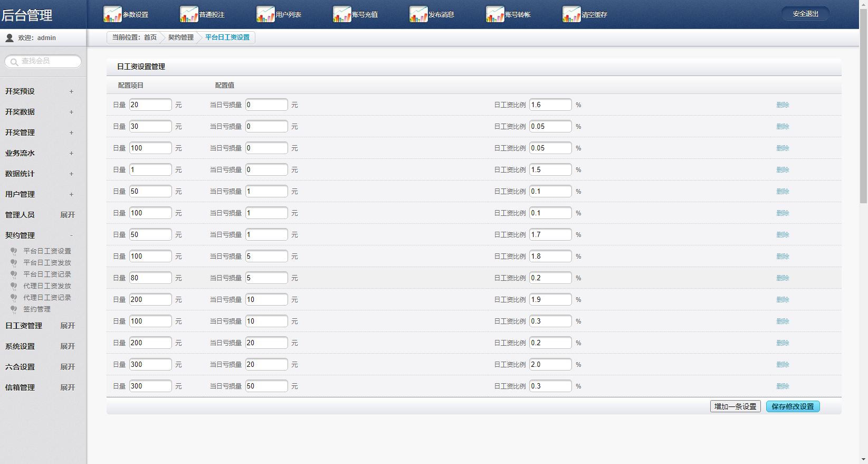868x464 pixels.
Task: Go to 签约管理 in the sidebar
Action: [x=37, y=309]
